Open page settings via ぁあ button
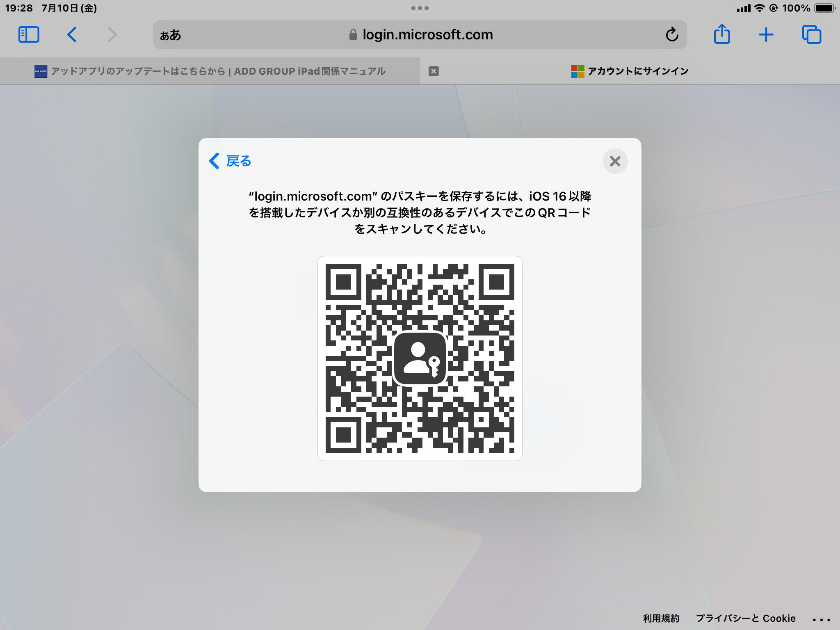This screenshot has height=630, width=840. tap(170, 35)
